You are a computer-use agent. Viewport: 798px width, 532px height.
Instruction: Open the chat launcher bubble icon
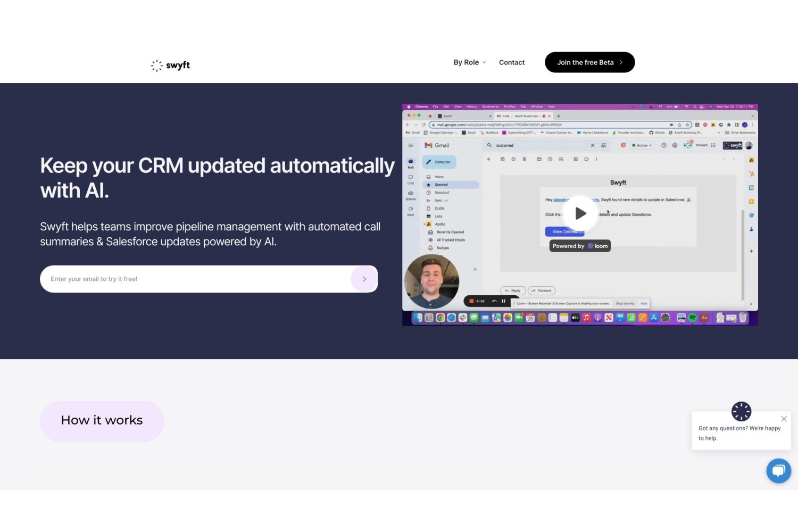coord(778,471)
